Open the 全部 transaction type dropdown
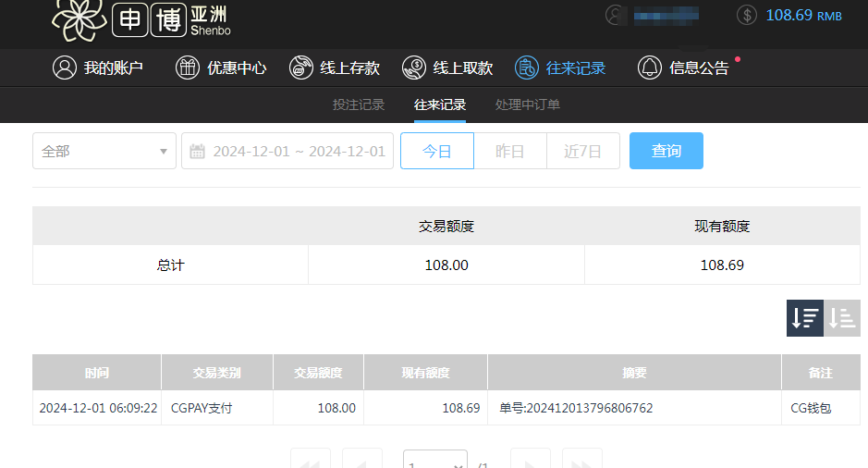This screenshot has height=468, width=868. [x=104, y=152]
